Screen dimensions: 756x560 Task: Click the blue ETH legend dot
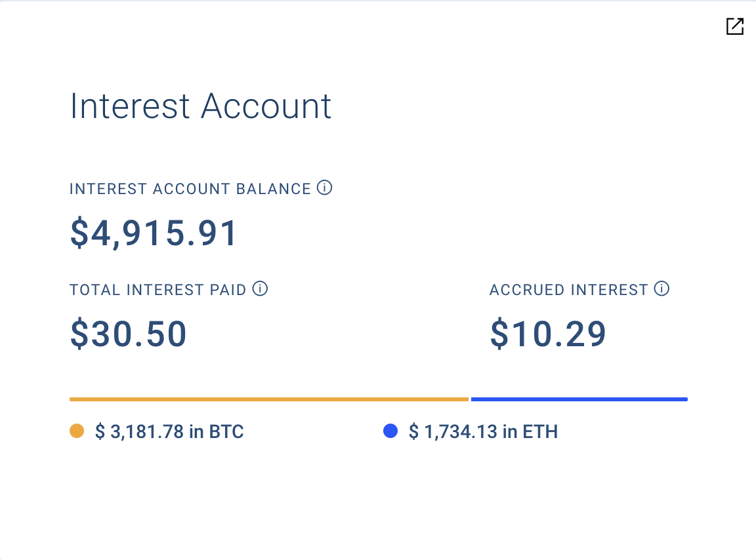click(390, 431)
